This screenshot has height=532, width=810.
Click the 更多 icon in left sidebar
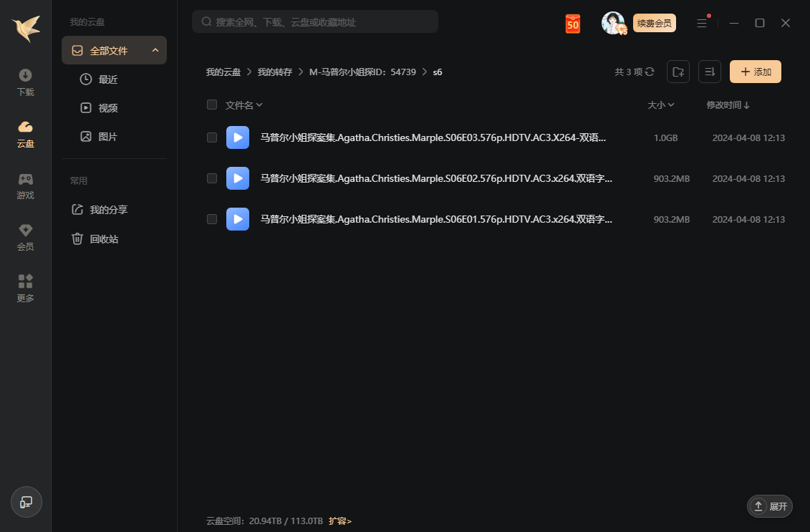pyautogui.click(x=25, y=288)
